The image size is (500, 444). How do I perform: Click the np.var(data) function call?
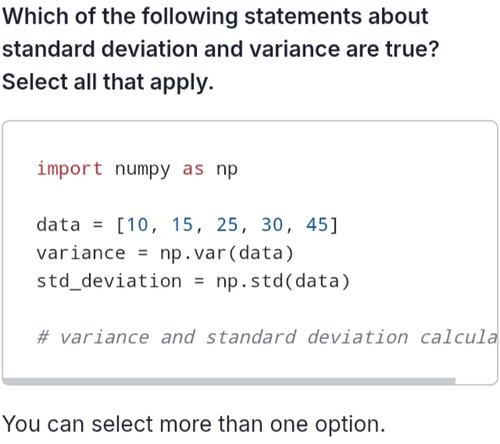[x=227, y=254]
